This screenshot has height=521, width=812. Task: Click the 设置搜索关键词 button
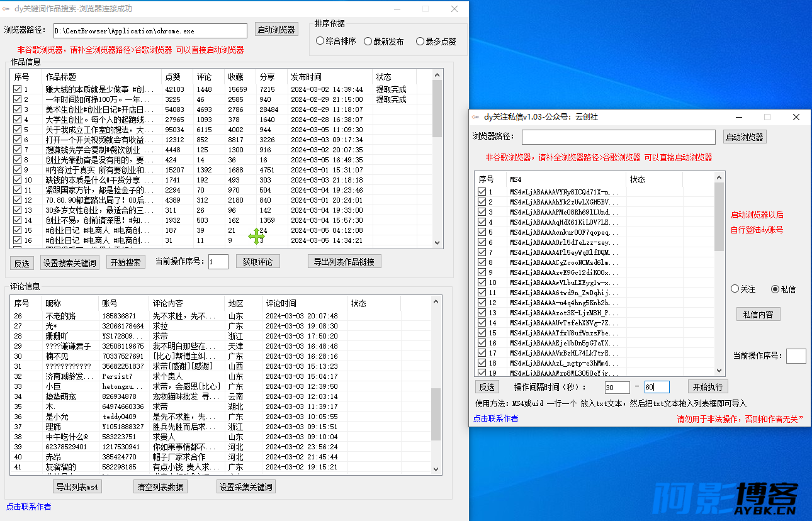(70, 262)
